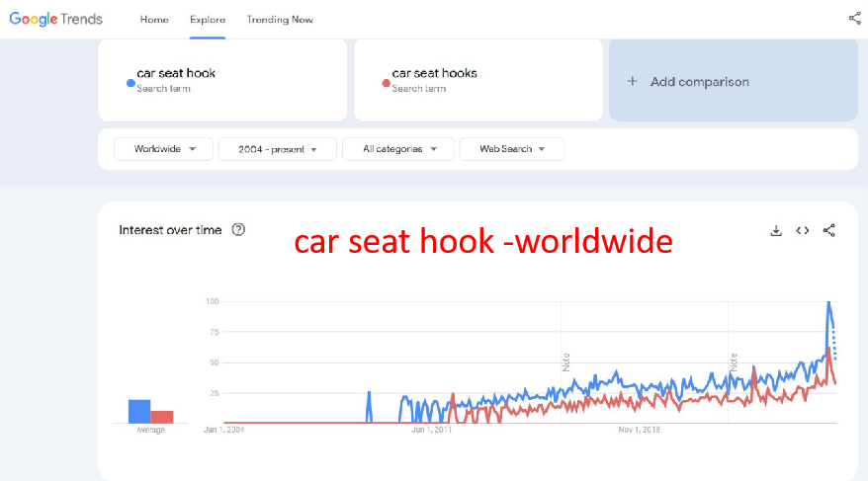This screenshot has height=481, width=868.
Task: Share the Interest over time chart
Action: (829, 230)
